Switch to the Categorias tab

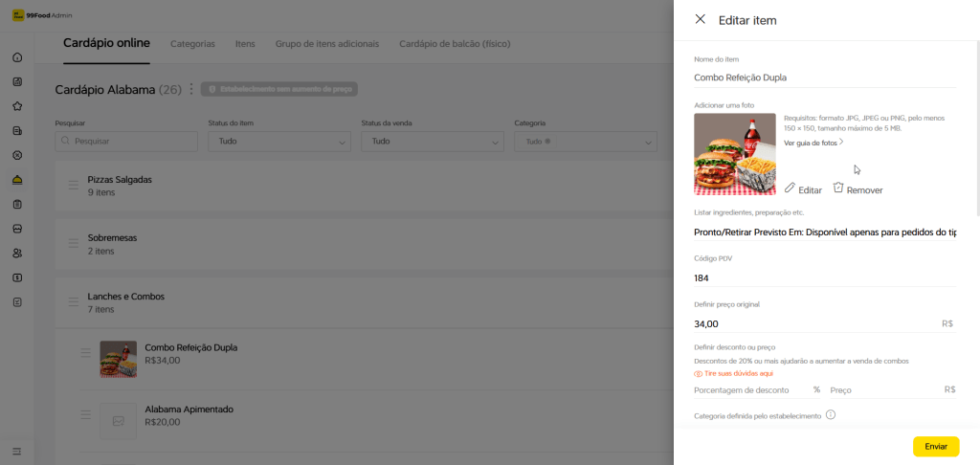tap(192, 44)
